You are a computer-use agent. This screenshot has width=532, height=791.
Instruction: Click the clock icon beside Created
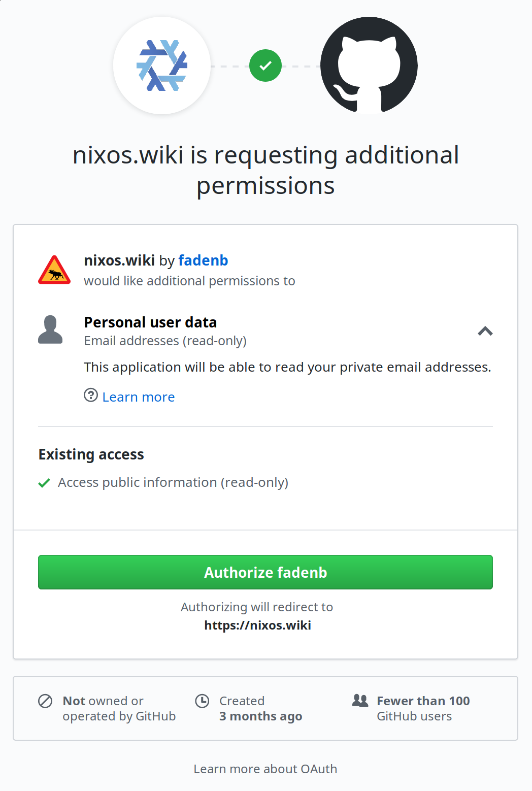(202, 701)
